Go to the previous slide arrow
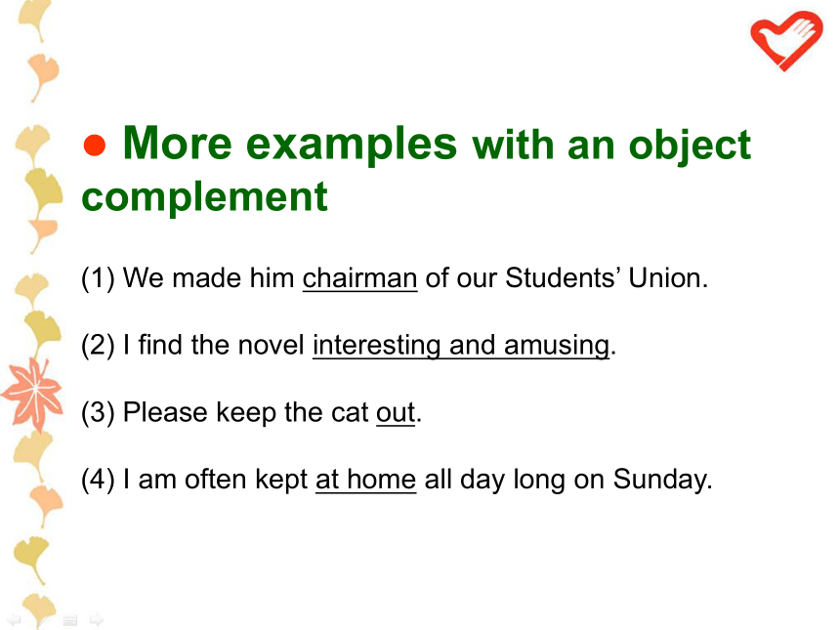Screen dimensions: 840x630 [x=14, y=620]
